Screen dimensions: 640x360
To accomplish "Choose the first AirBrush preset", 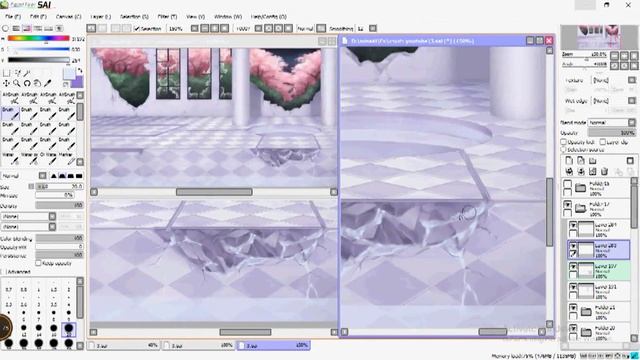I will 10,98.
